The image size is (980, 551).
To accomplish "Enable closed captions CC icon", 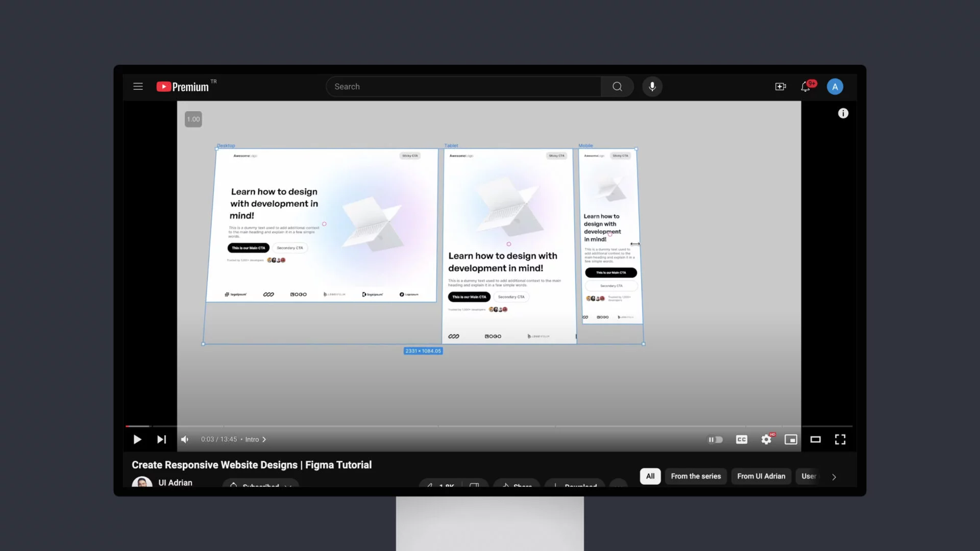I will [x=741, y=439].
